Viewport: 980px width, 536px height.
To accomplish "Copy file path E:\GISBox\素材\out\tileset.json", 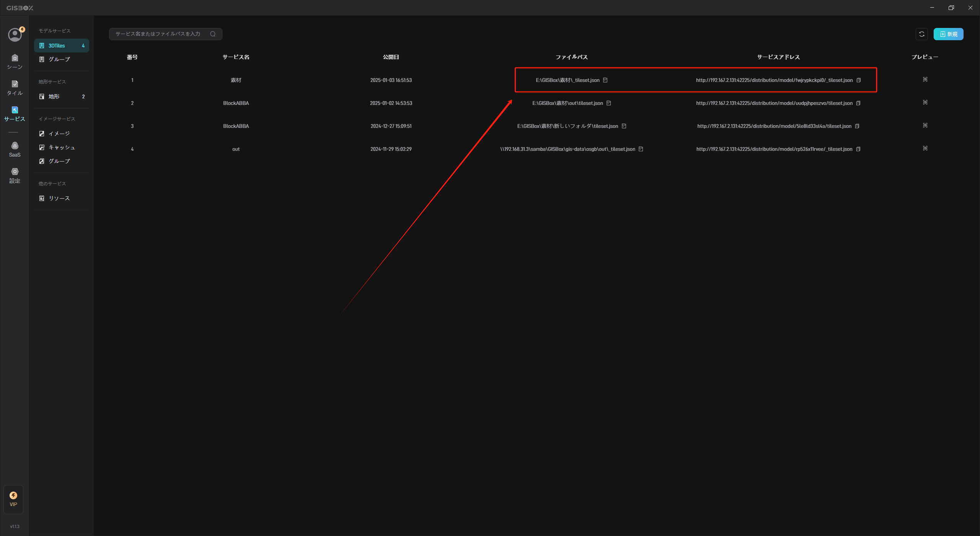I will click(609, 103).
